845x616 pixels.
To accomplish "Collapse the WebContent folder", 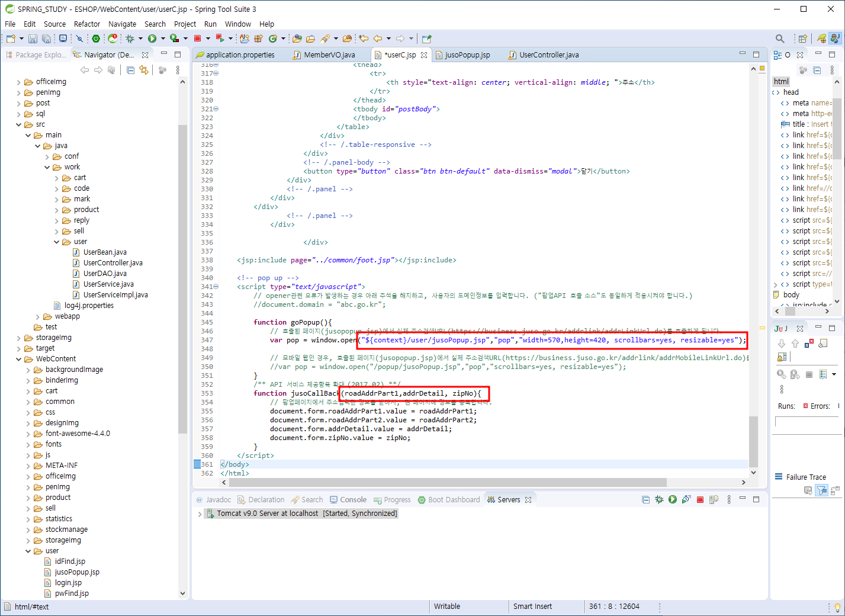I will [19, 359].
